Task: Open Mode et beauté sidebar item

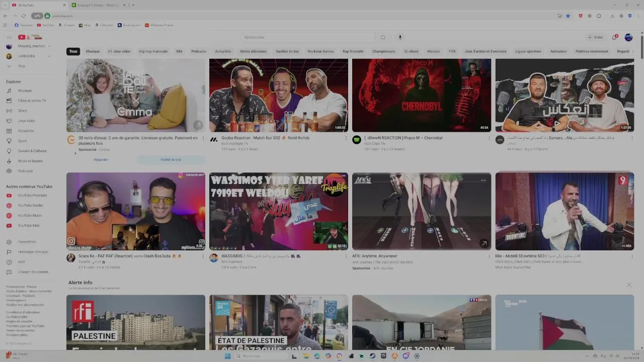Action: [x=30, y=161]
